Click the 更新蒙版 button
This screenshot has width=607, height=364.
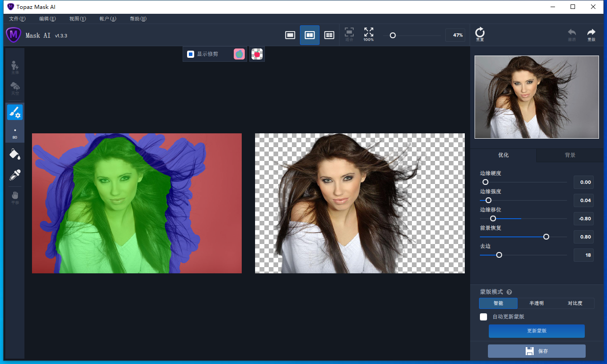[x=537, y=331]
